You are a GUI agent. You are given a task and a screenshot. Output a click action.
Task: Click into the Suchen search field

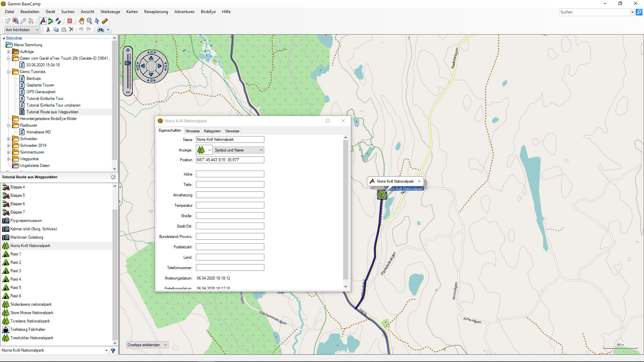coord(594,12)
